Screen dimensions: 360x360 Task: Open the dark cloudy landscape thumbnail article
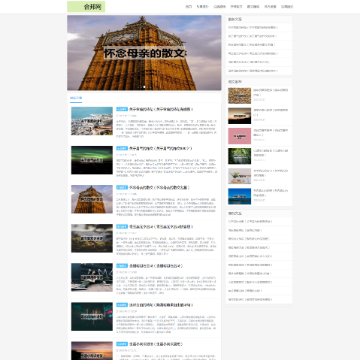(92, 238)
